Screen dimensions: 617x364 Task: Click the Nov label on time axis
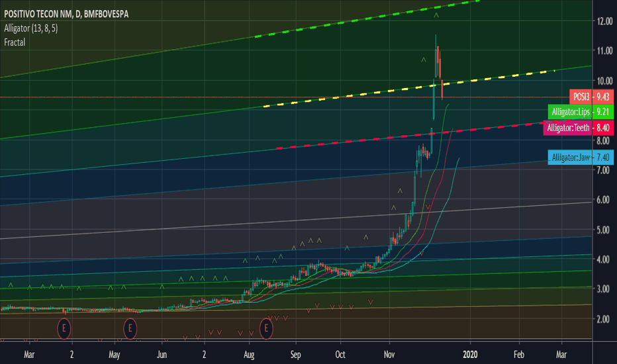389,355
